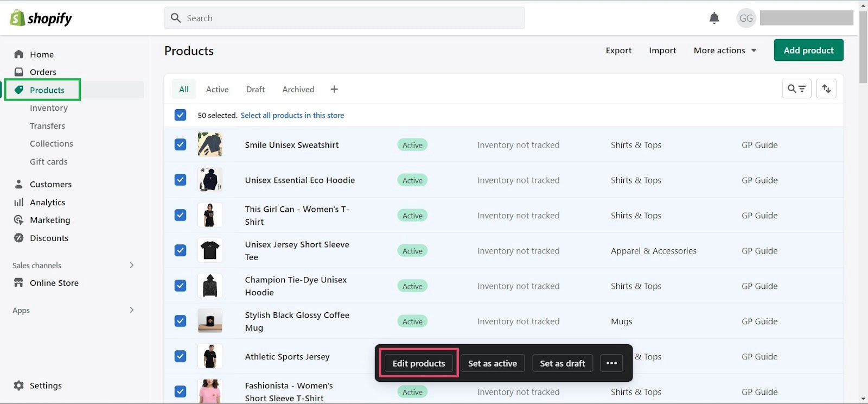Click the Mugs product type cell
The width and height of the screenshot is (868, 404).
tap(622, 321)
